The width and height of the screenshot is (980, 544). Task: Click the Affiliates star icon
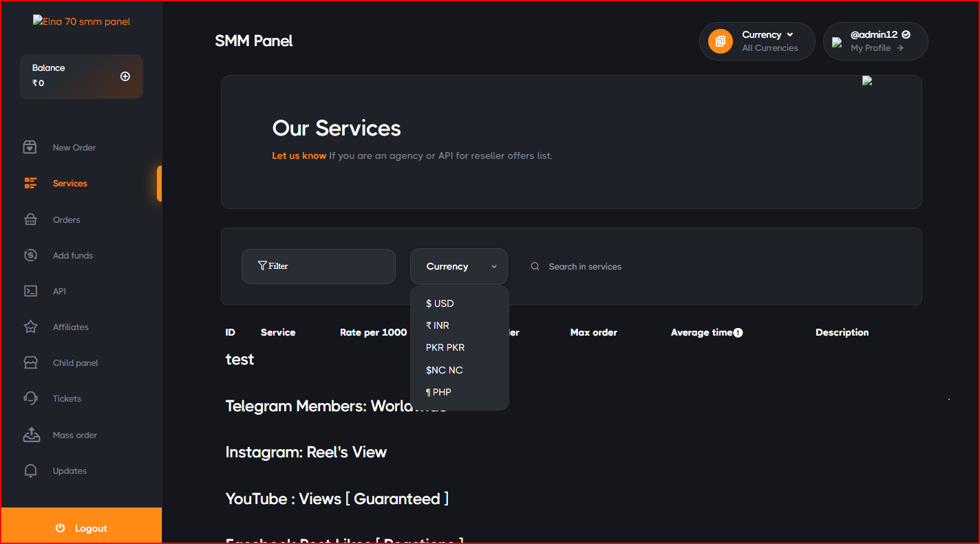[x=30, y=327]
